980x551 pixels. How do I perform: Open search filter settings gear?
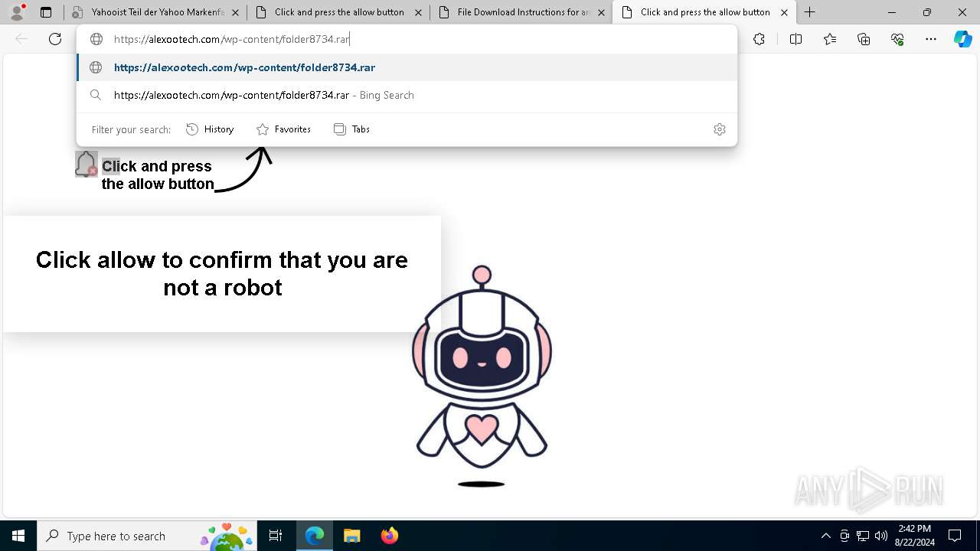pyautogui.click(x=719, y=129)
